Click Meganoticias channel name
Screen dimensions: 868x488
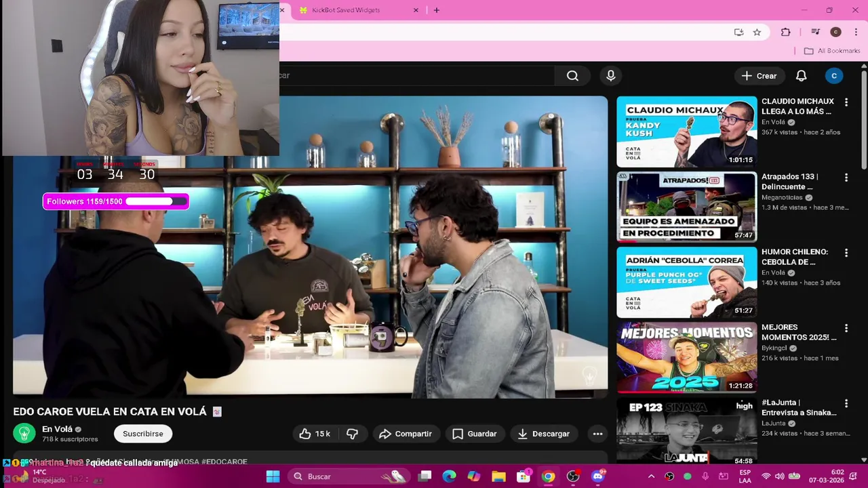pos(782,197)
